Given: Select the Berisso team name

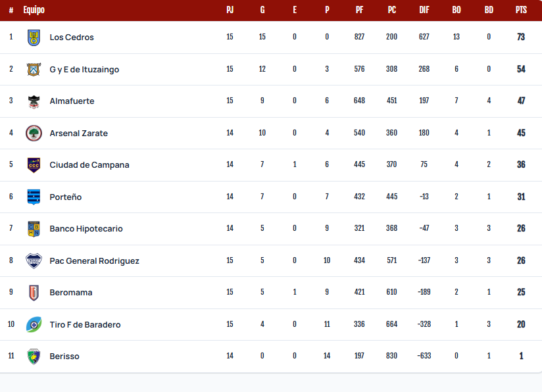Looking at the screenshot, I should (x=64, y=356).
